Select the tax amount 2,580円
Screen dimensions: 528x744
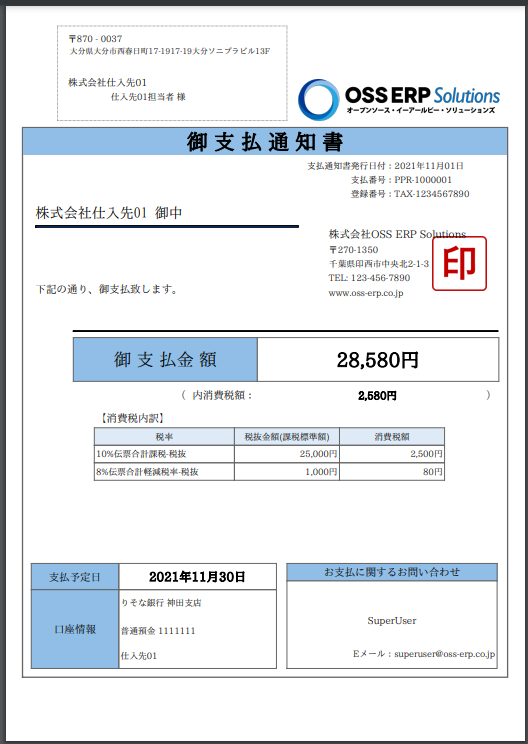[378, 396]
